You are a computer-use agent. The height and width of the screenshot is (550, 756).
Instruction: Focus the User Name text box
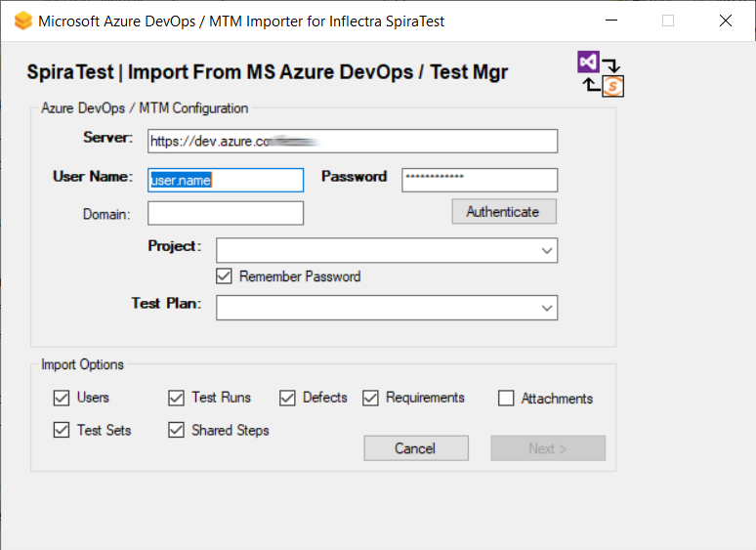pyautogui.click(x=226, y=180)
